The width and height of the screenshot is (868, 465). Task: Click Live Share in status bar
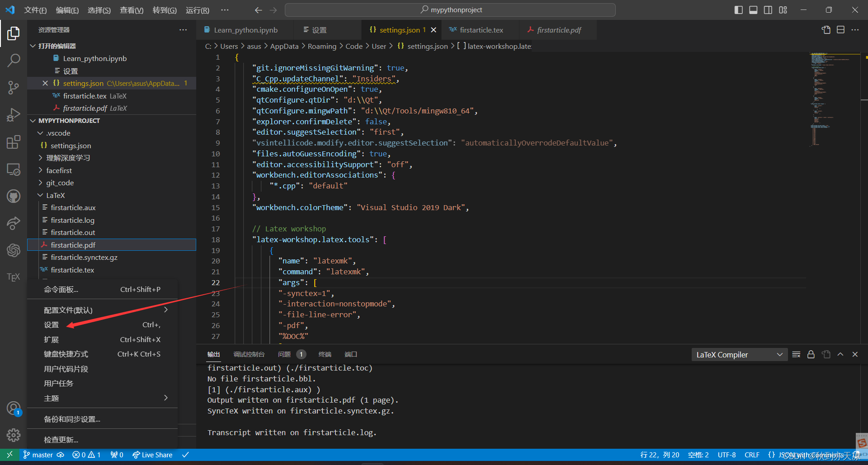[152, 455]
